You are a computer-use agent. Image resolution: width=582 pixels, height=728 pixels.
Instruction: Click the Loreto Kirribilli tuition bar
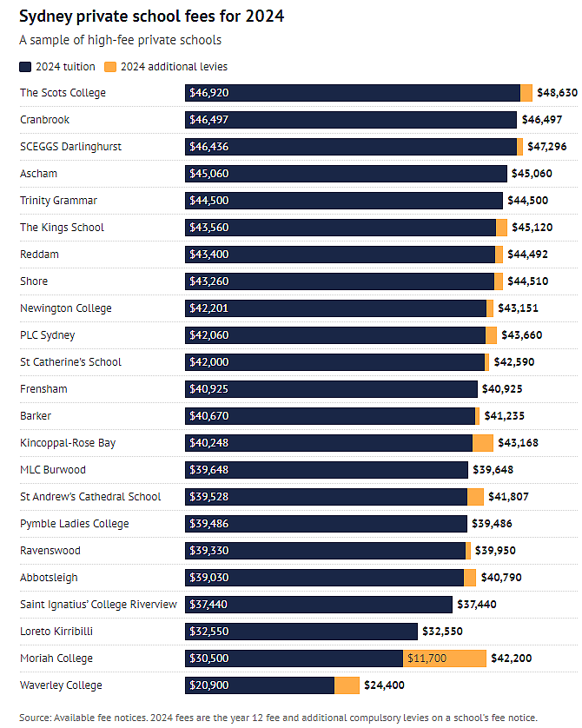[x=301, y=632]
